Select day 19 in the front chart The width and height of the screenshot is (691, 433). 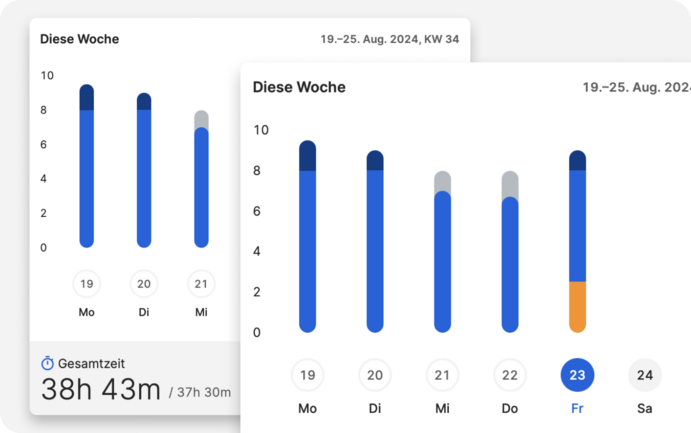[x=307, y=376]
